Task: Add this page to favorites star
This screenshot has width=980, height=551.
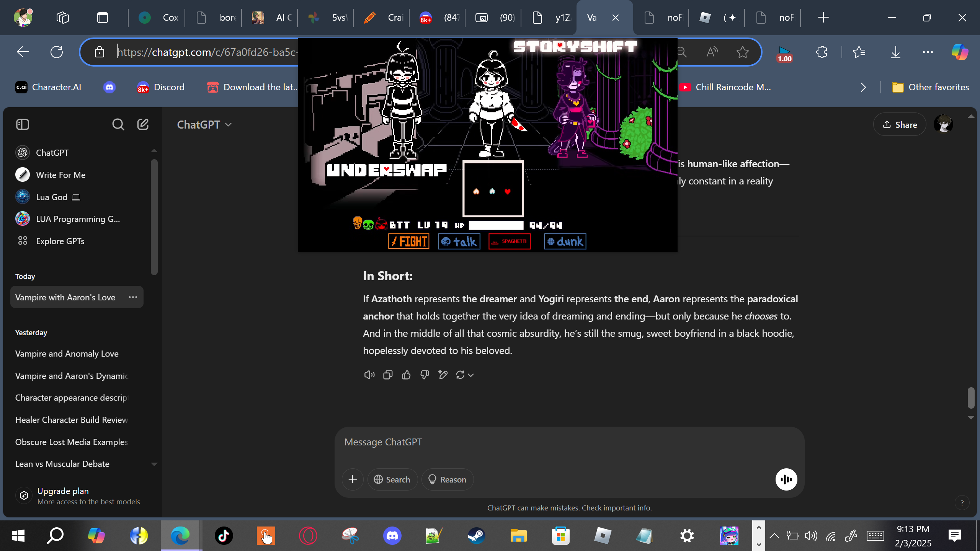Action: [x=743, y=52]
